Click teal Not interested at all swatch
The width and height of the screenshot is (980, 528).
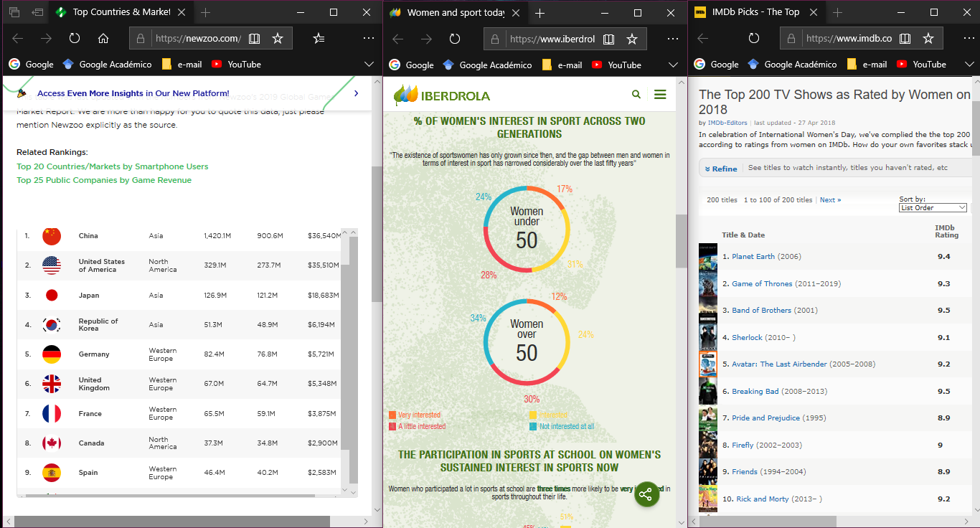533,426
